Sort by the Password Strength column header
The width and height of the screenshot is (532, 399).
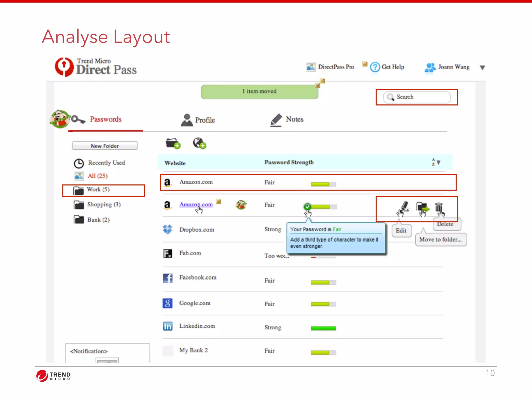click(289, 162)
